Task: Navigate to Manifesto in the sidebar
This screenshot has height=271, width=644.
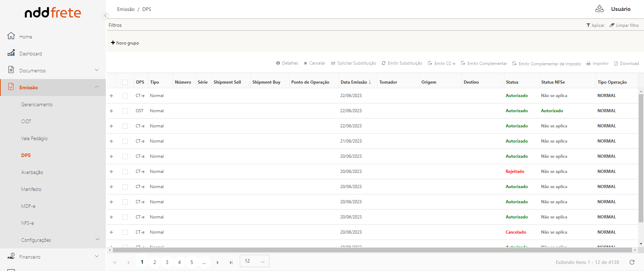Action: [x=31, y=189]
